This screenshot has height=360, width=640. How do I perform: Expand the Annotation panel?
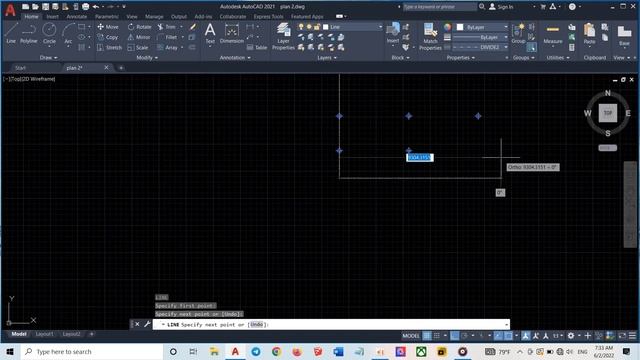(235, 58)
